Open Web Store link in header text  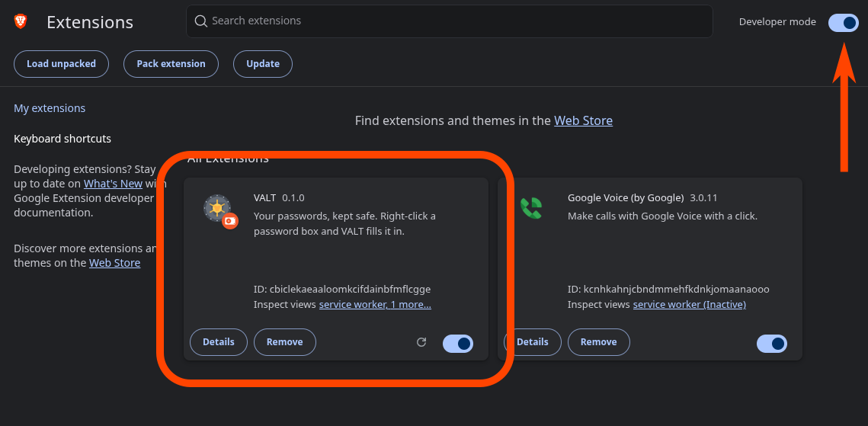584,120
